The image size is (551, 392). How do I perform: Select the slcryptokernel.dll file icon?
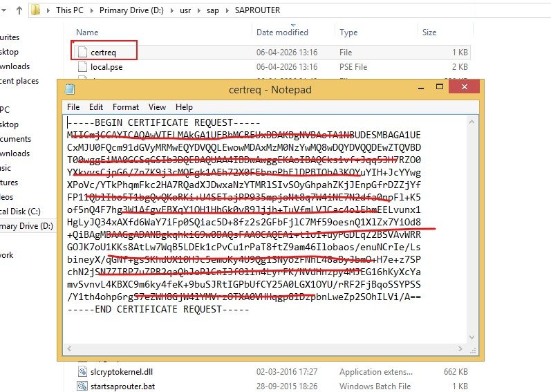tap(82, 372)
